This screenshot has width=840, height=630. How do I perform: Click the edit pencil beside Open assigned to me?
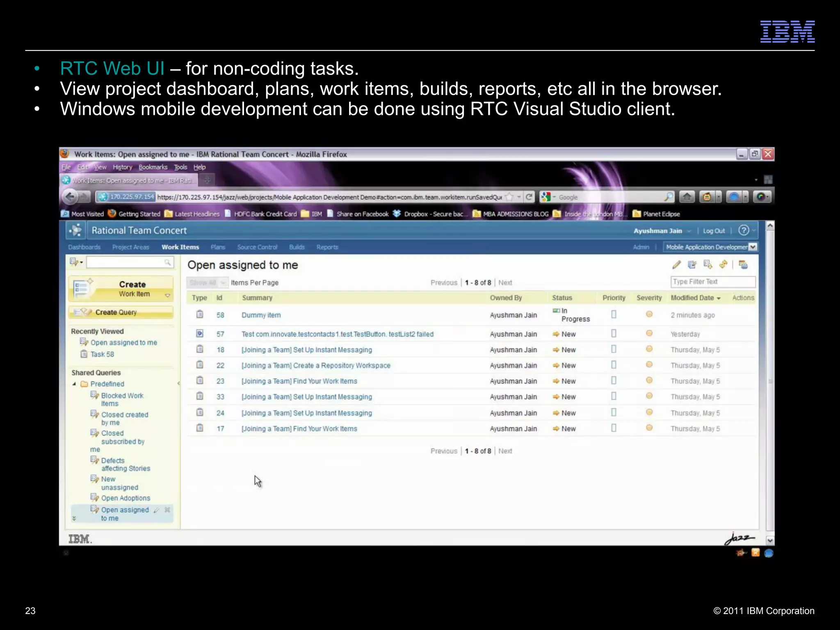pos(156,510)
